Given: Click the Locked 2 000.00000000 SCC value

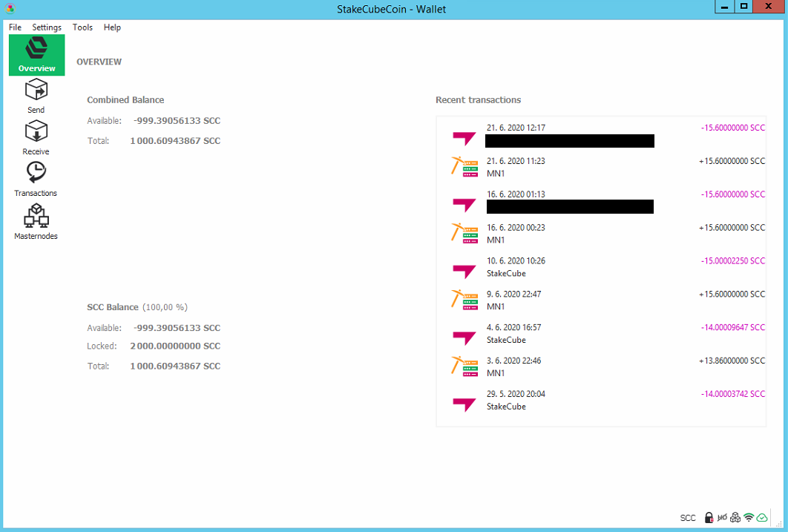Looking at the screenshot, I should [x=175, y=346].
